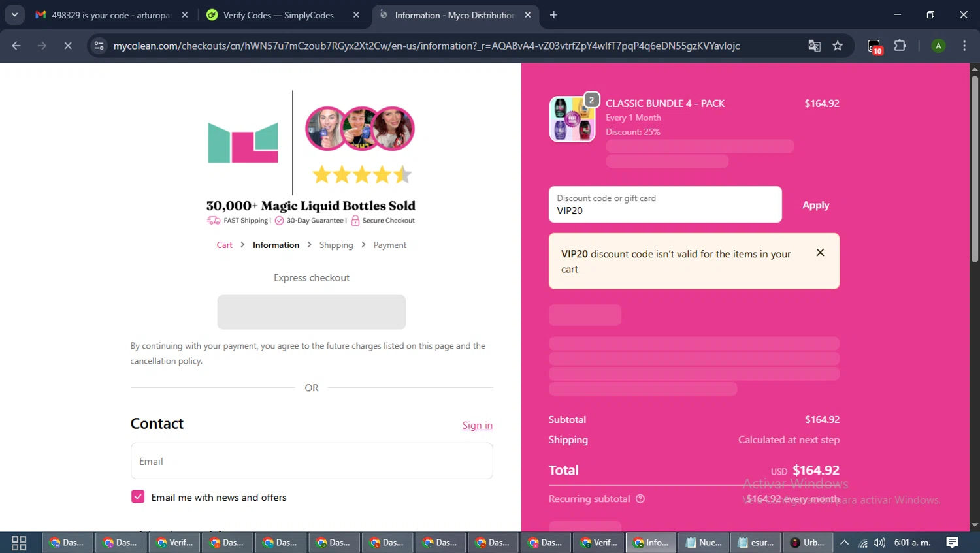980x553 pixels.
Task: Click the Information breadcrumb step
Action: pos(276,245)
